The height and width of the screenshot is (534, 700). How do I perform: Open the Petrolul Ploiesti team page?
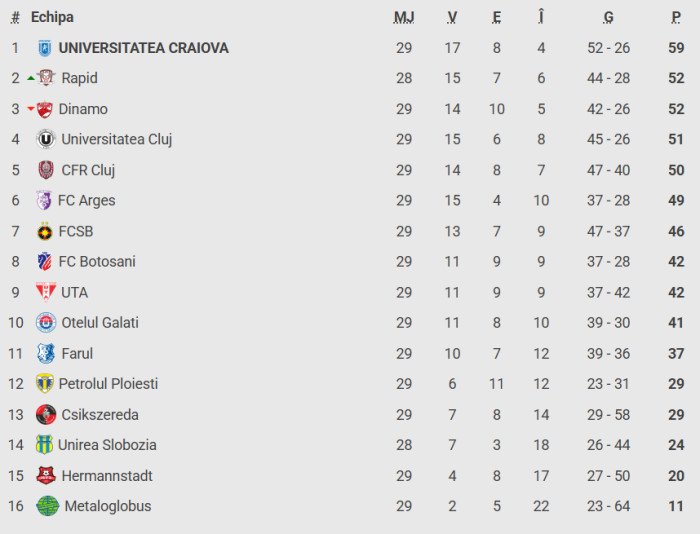[x=108, y=384]
